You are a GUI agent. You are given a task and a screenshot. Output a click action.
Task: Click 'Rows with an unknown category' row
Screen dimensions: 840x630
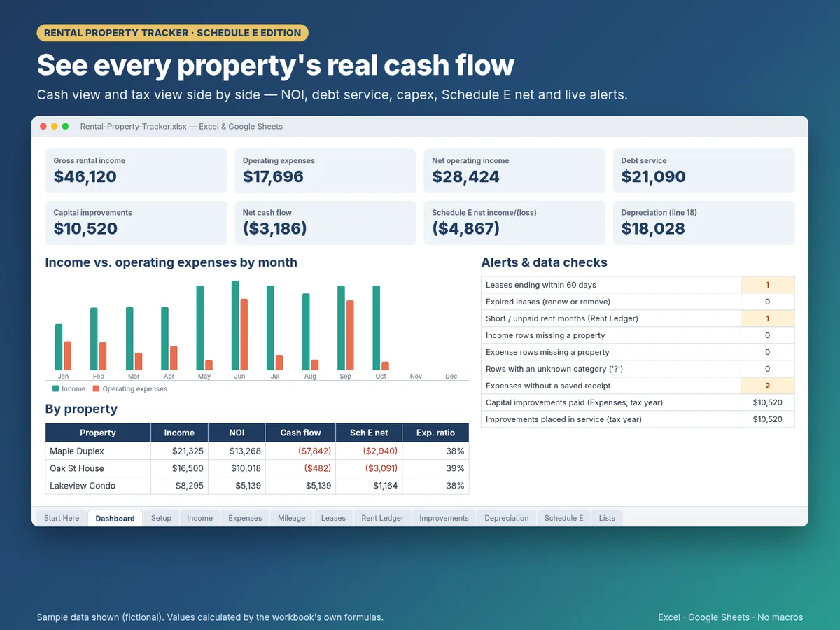(638, 369)
